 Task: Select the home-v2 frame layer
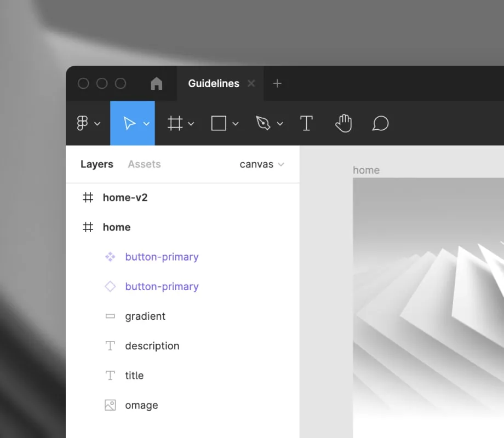click(x=125, y=198)
